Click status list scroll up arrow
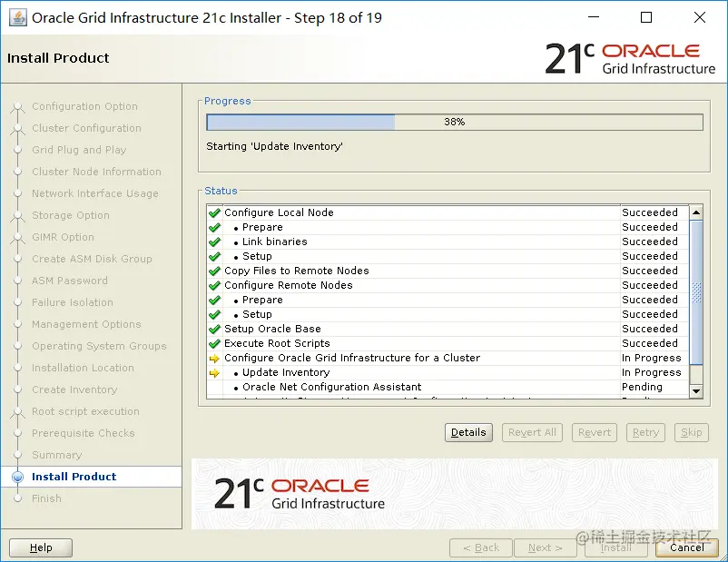 tap(696, 212)
